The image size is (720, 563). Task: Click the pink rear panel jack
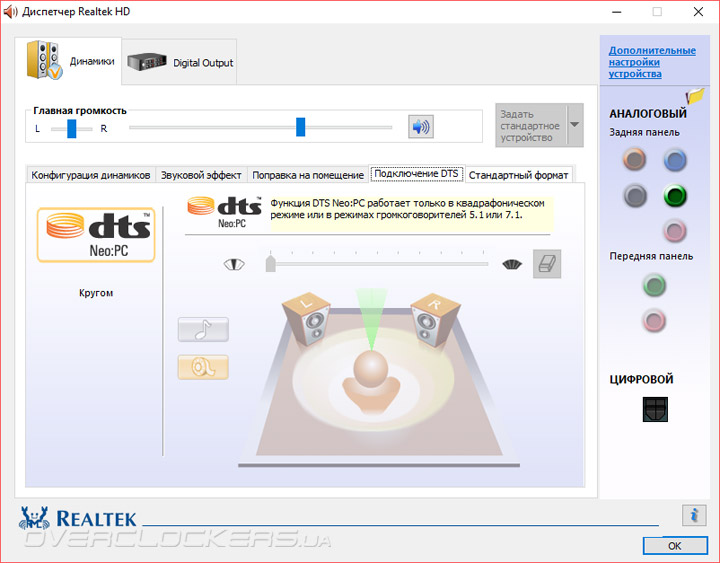(x=675, y=231)
